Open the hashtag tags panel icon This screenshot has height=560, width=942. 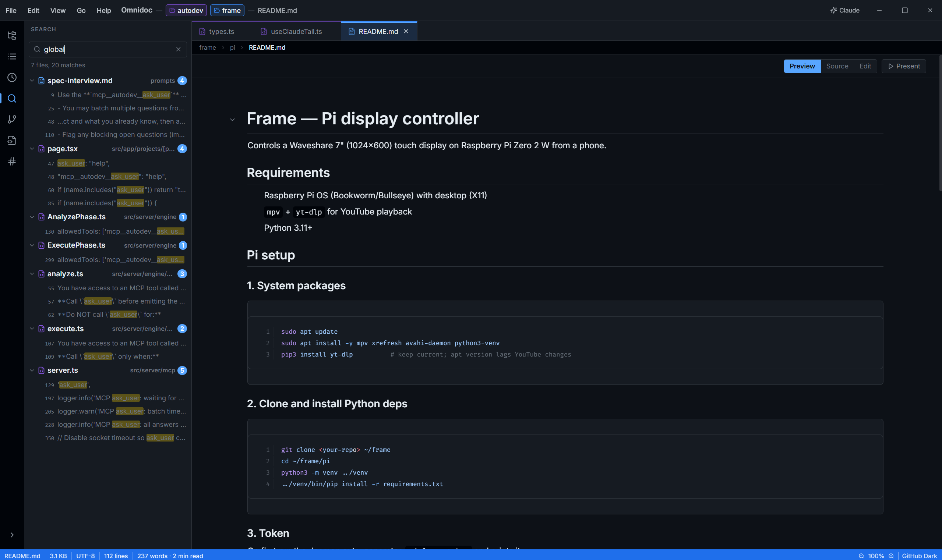pyautogui.click(x=12, y=162)
